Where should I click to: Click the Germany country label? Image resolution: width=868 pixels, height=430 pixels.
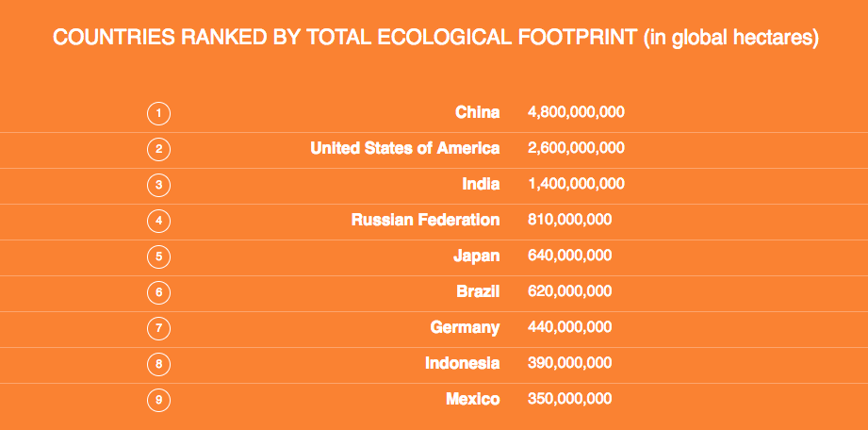[x=465, y=328]
